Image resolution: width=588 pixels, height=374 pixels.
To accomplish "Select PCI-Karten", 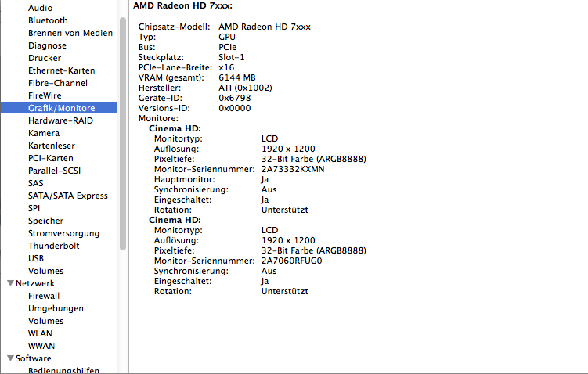I will click(51, 158).
